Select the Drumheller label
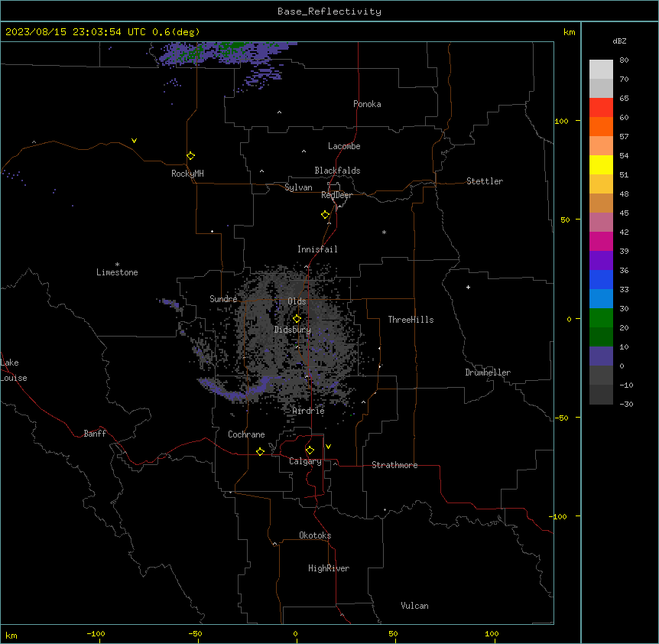Image resolution: width=659 pixels, height=644 pixels. point(488,372)
